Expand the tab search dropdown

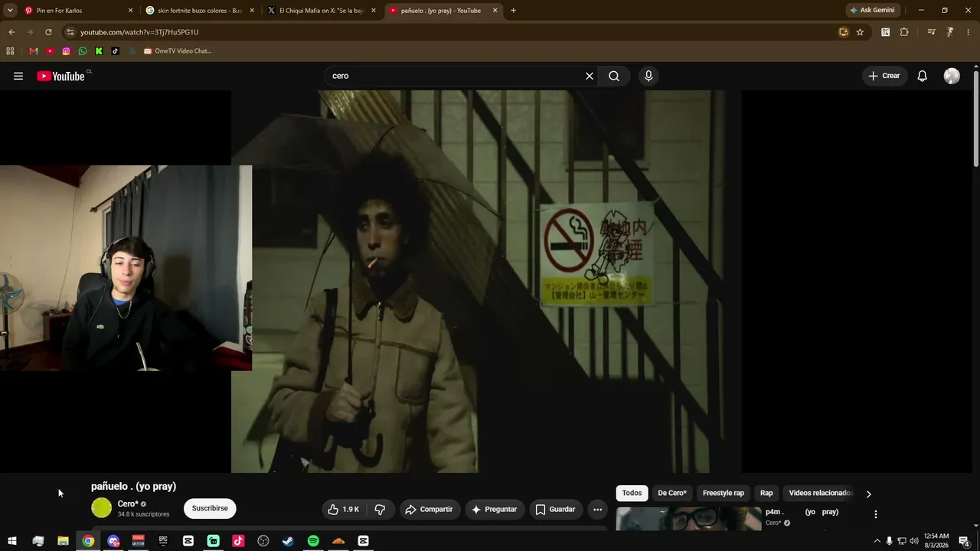(x=10, y=11)
